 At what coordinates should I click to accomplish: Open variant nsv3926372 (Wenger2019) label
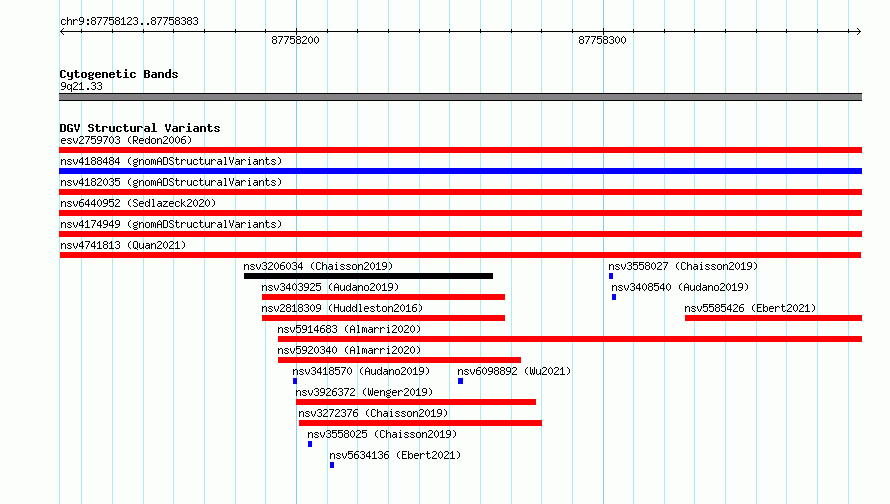364,392
